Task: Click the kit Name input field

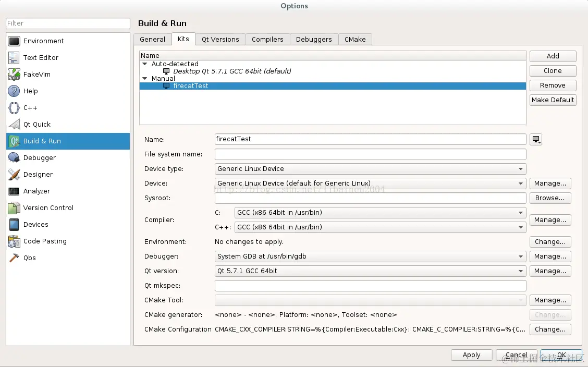Action: tap(371, 140)
